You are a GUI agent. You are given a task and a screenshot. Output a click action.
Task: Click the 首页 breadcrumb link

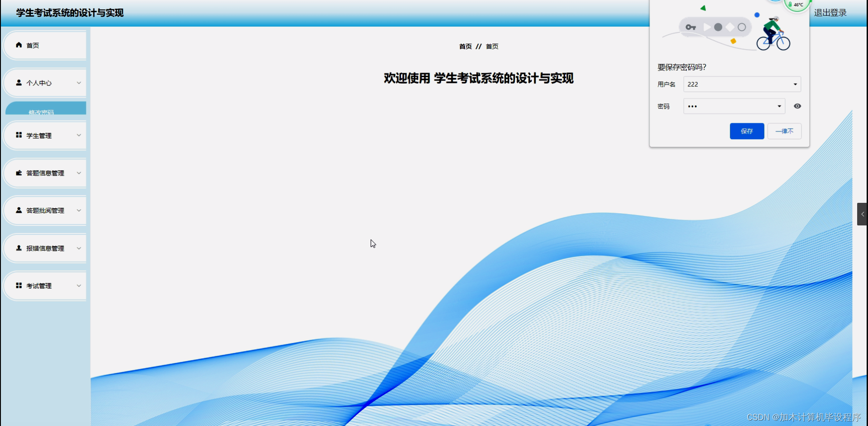click(x=465, y=46)
